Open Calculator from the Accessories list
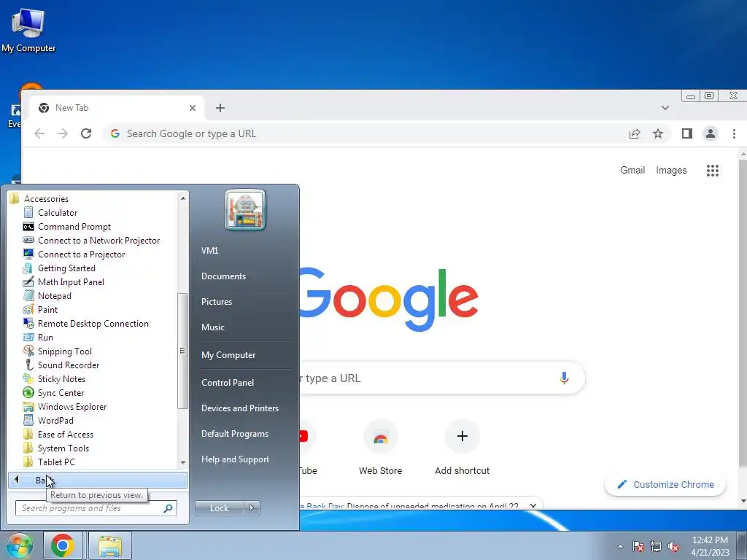Viewport: 747px width, 560px height. pos(57,213)
